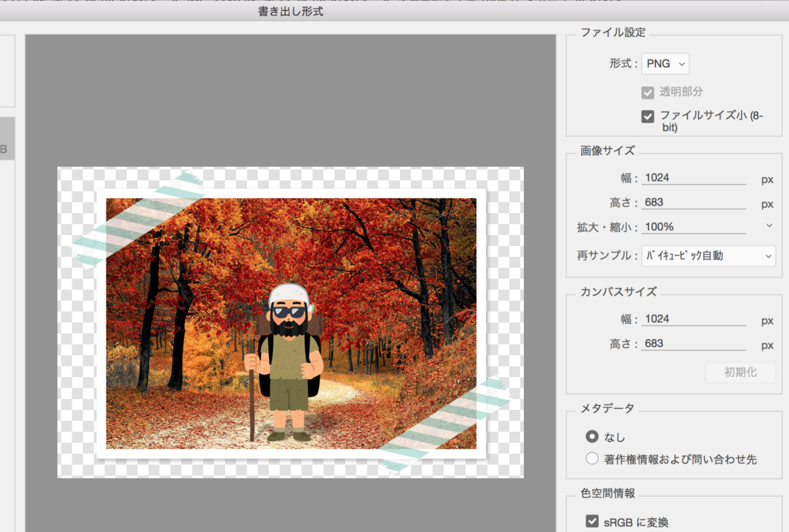This screenshot has height=532, width=789.
Task: Select 著作権情報および問い合わせ先 metadata option
Action: click(x=592, y=459)
